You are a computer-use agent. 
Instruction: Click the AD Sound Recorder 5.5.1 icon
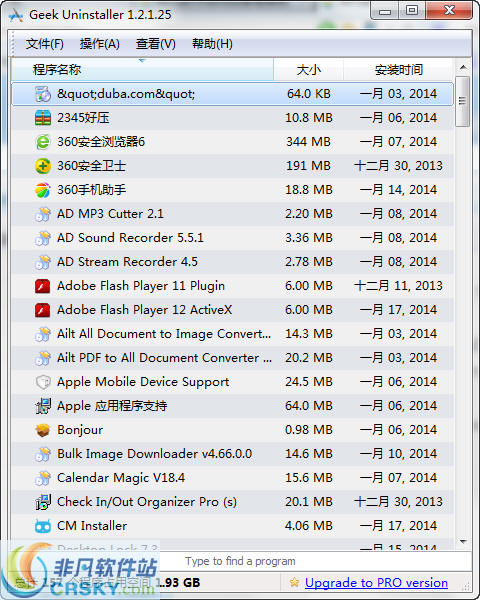42,238
